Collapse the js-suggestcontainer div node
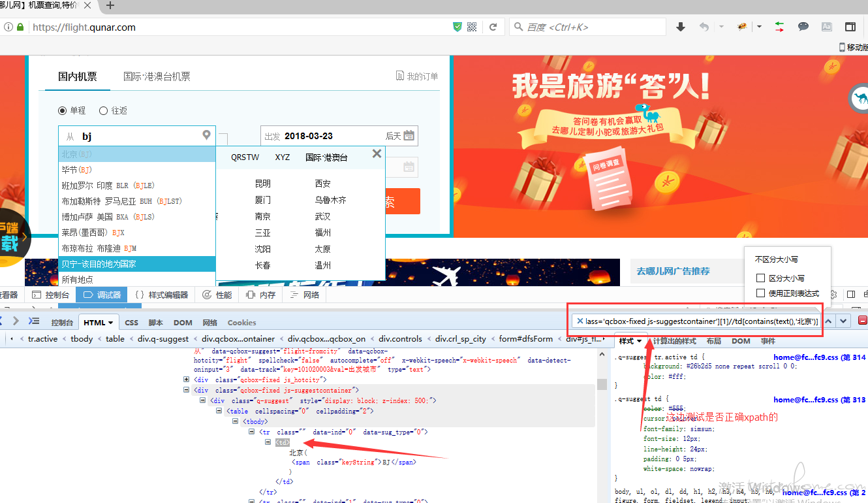The image size is (868, 503). click(x=187, y=389)
